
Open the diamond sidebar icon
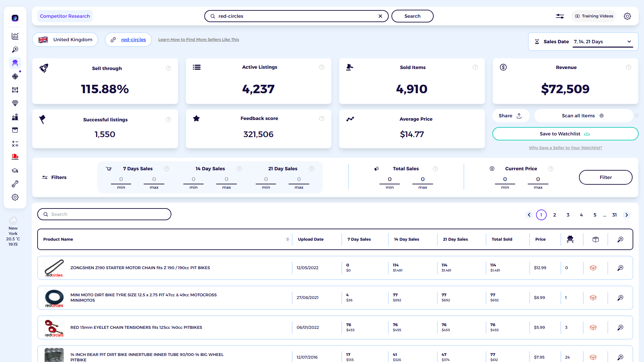click(15, 103)
